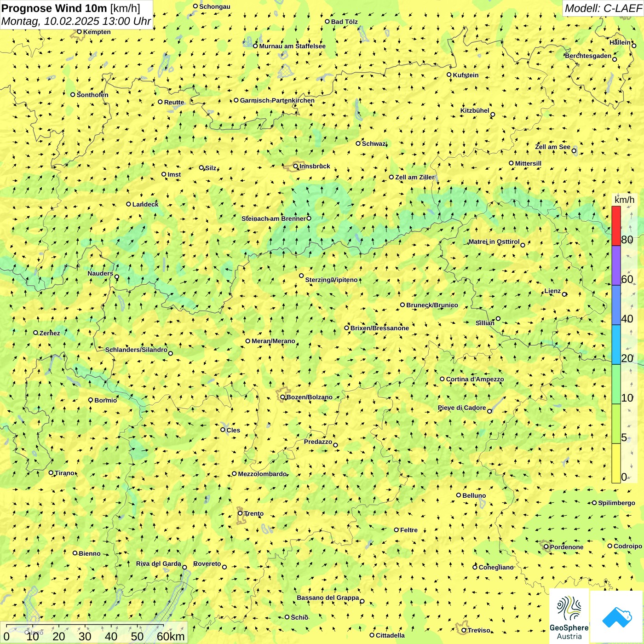Click the Landeck city marker
The image size is (644, 644).
(x=128, y=204)
